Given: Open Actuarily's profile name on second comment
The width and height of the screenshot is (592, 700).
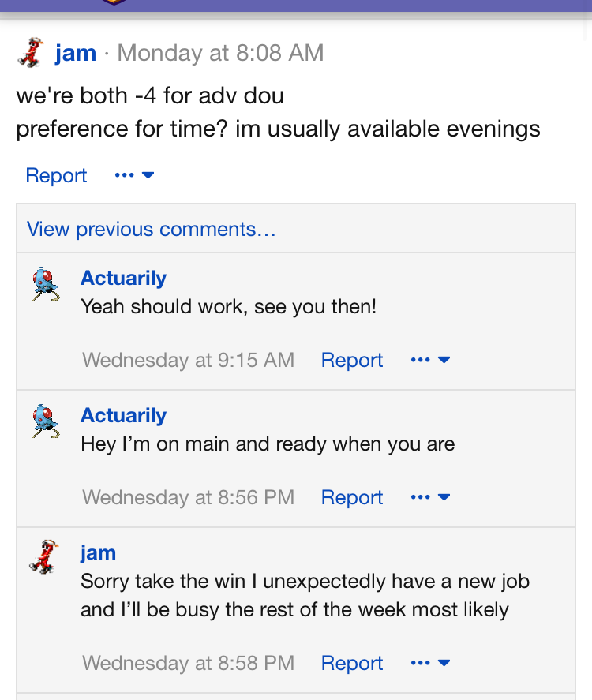Looking at the screenshot, I should pos(124,416).
